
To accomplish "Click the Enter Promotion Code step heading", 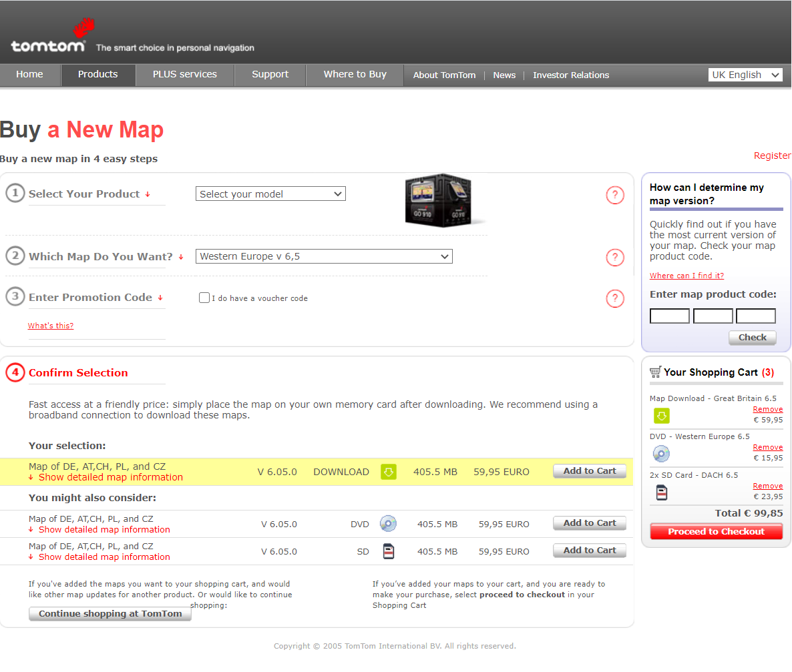I will pyautogui.click(x=90, y=298).
